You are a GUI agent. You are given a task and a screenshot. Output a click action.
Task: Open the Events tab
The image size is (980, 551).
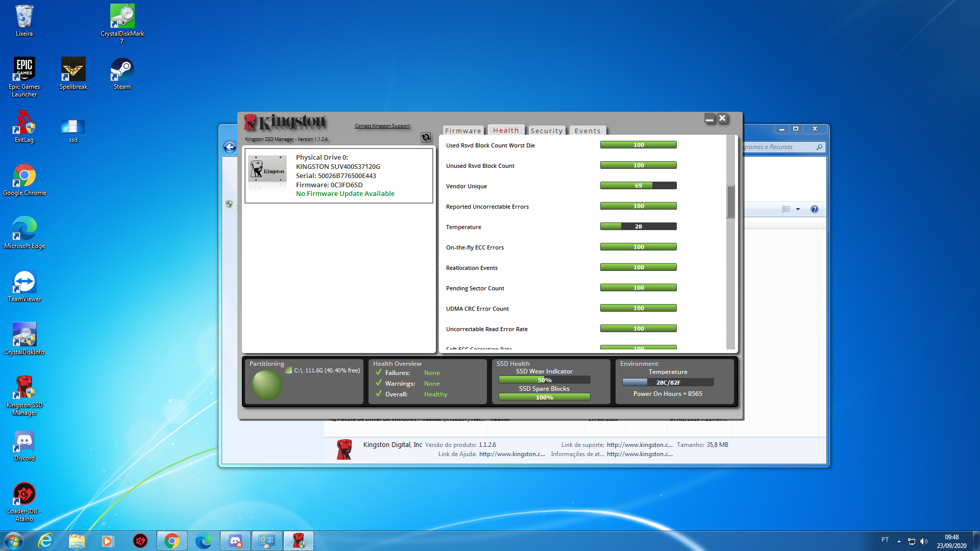587,131
